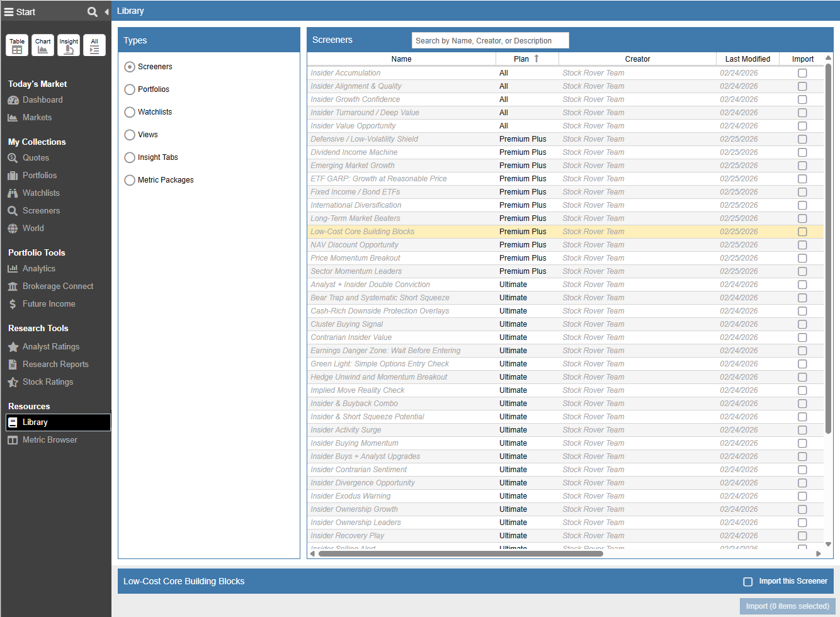Sort by the Creator column header
The height and width of the screenshot is (617, 840).
(x=637, y=59)
